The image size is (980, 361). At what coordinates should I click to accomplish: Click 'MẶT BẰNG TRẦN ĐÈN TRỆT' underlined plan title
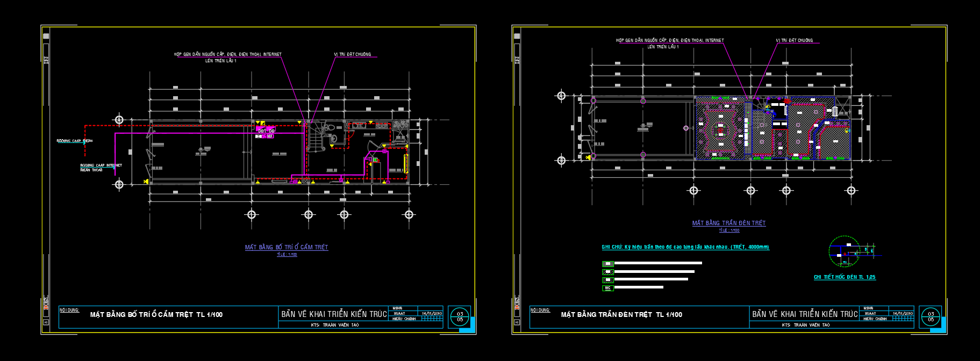(729, 223)
